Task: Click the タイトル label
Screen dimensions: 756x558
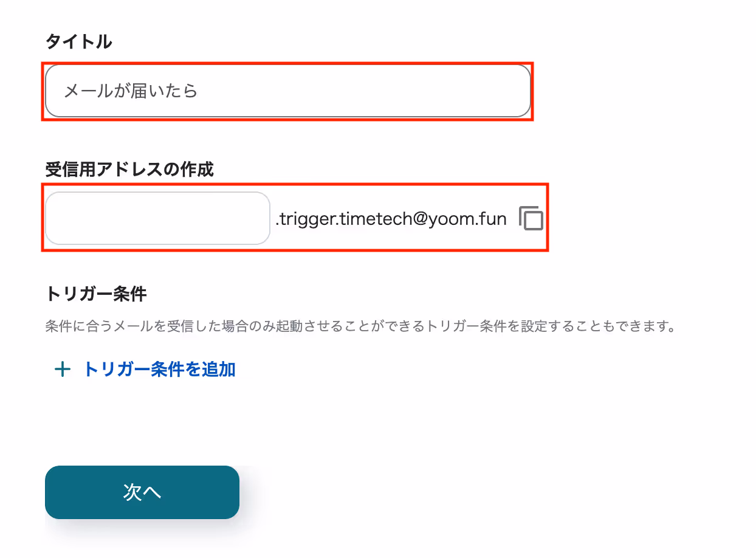Action: [78, 42]
